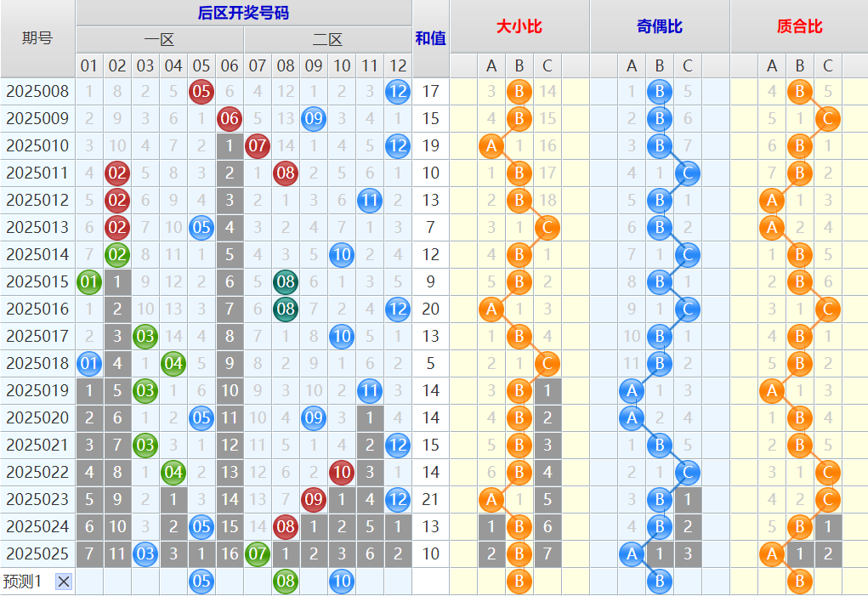Select red ball 05 in row 2025008

pyautogui.click(x=201, y=91)
